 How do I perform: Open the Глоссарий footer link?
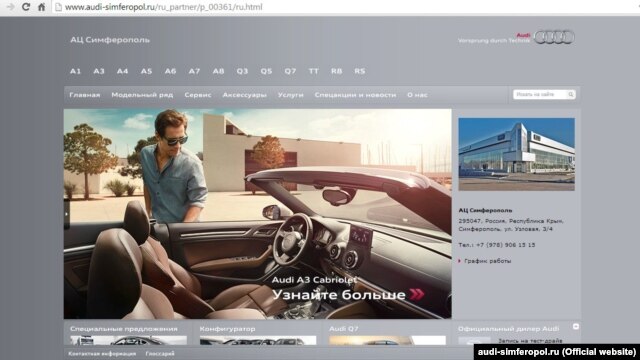[160, 353]
